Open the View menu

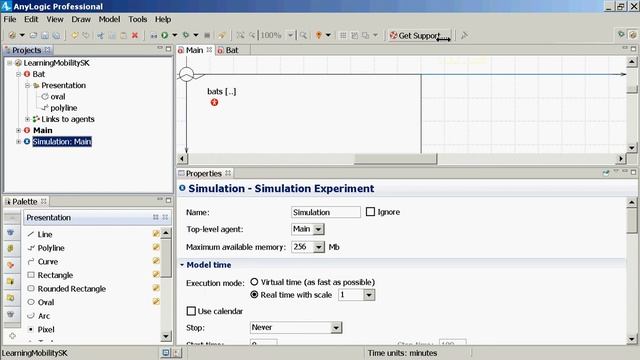(55, 19)
